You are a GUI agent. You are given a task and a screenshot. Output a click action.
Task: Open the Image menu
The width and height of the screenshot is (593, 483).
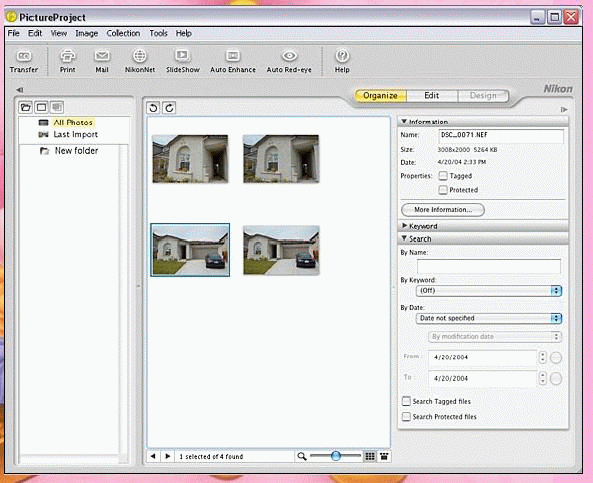87,33
